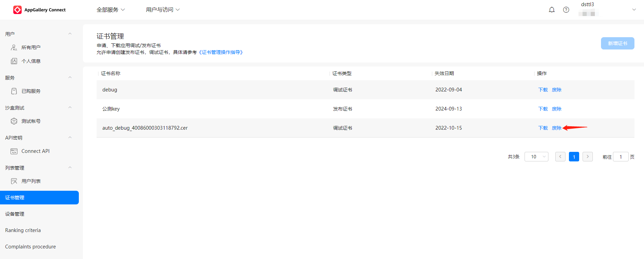
Task: Click the Connect API icon
Action: click(x=14, y=151)
